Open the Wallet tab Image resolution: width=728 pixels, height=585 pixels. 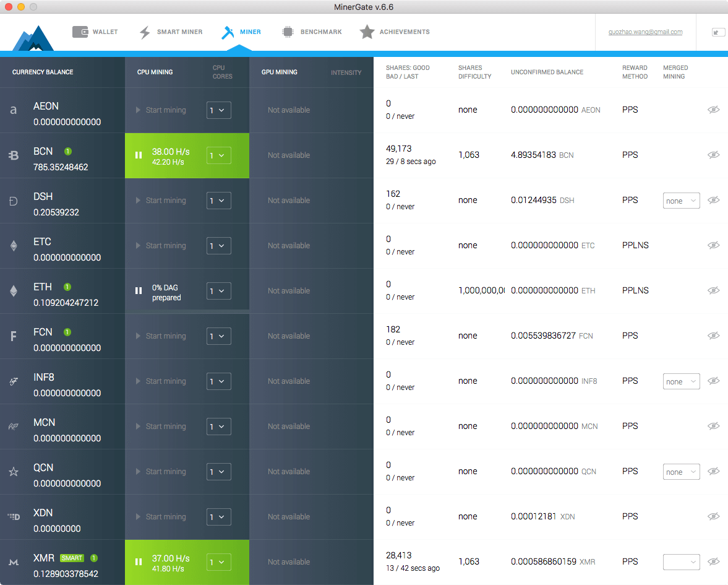pos(95,32)
